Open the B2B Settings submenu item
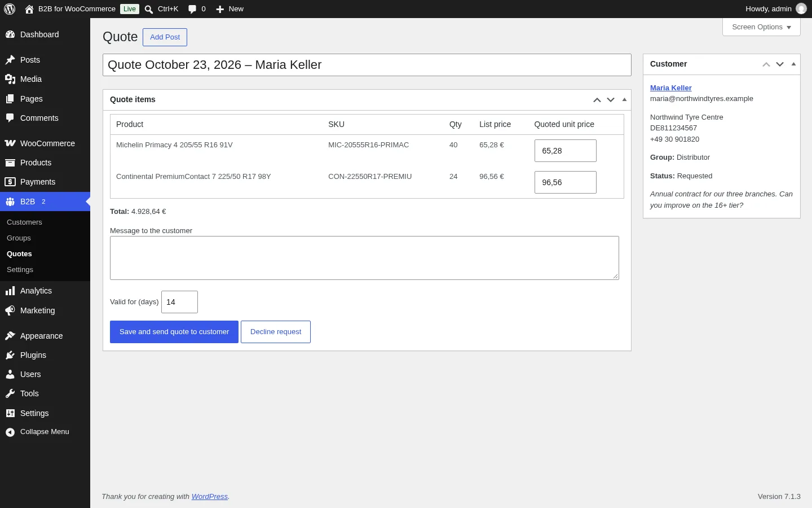The image size is (812, 508). click(x=20, y=270)
